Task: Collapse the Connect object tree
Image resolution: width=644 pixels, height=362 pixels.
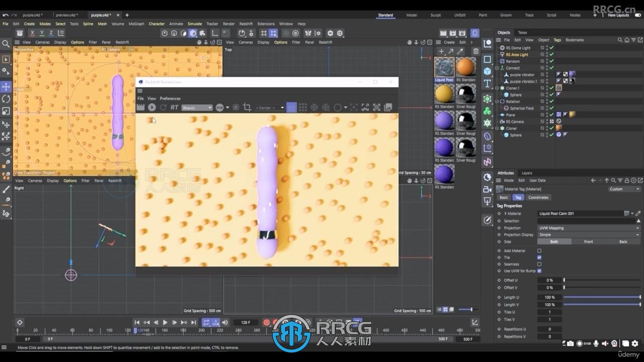Action: (497, 68)
